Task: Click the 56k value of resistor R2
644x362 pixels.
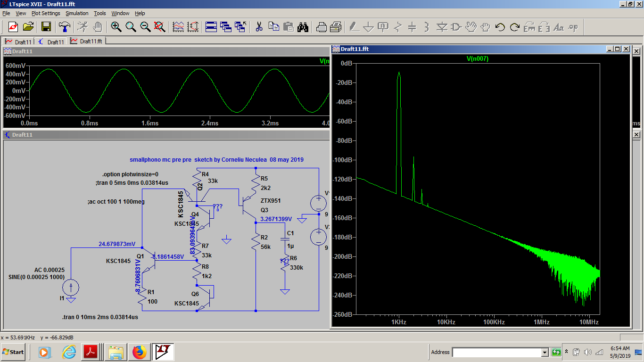Action: tap(265, 247)
